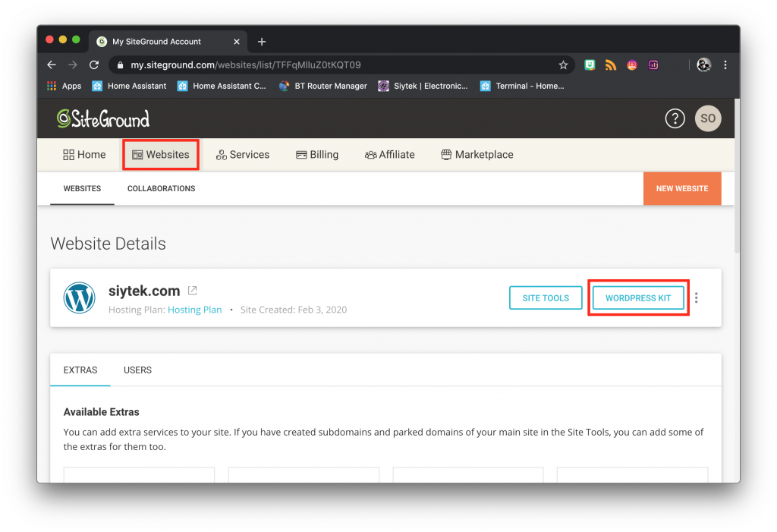Close the My SiteGround Account tab

[x=237, y=42]
